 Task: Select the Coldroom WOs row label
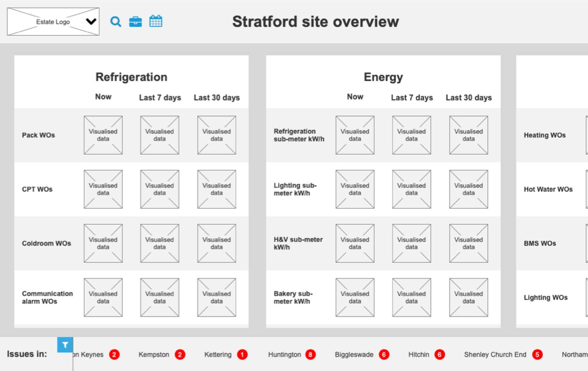[46, 243]
